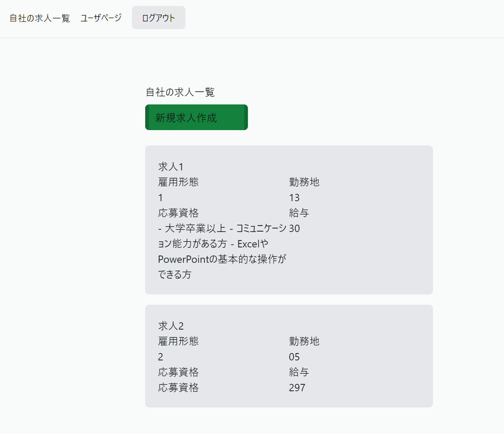Click 勤務地 label in 求人1 card
The image size is (504, 434).
coord(304,182)
